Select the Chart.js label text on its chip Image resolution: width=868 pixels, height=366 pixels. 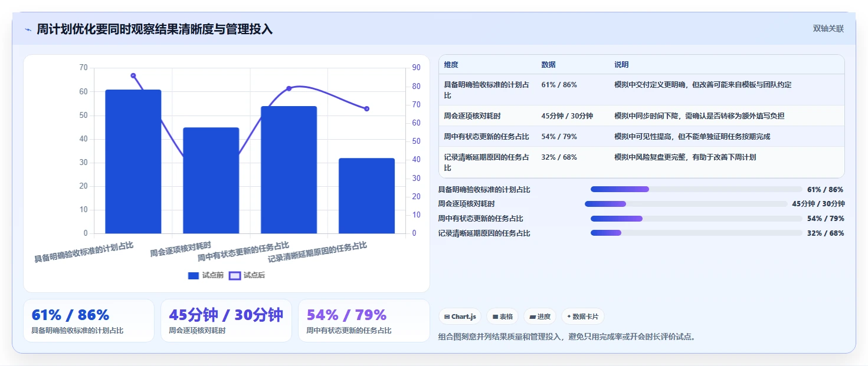point(464,316)
